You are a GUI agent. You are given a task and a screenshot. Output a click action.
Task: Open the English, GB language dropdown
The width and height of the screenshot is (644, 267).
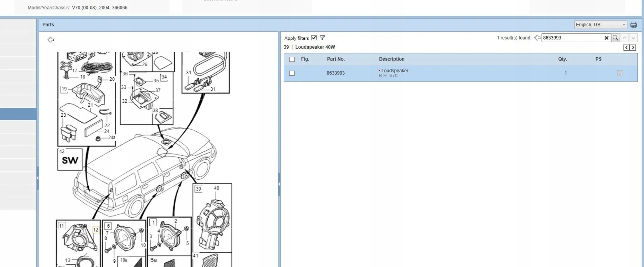[600, 25]
